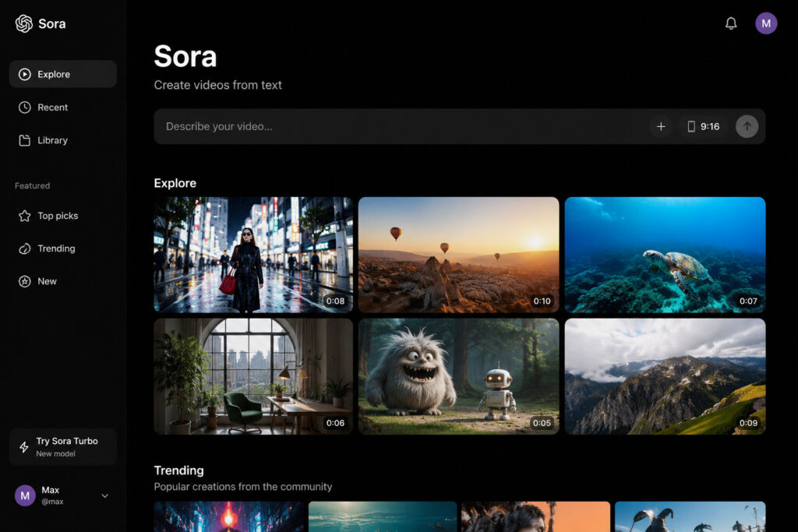Viewport: 798px width, 532px height.
Task: Select Trending in the sidebar
Action: (63, 248)
